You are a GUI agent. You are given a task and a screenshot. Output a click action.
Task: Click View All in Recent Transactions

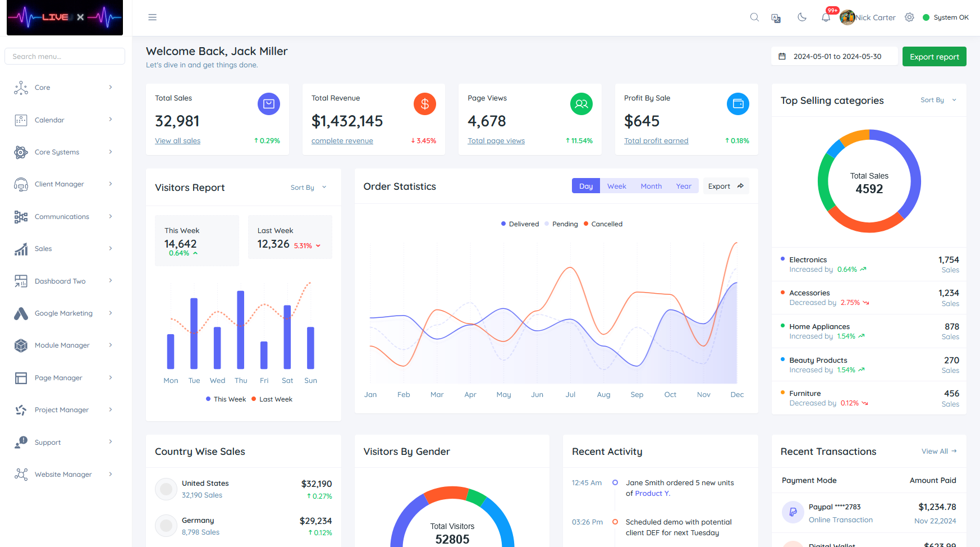(939, 452)
